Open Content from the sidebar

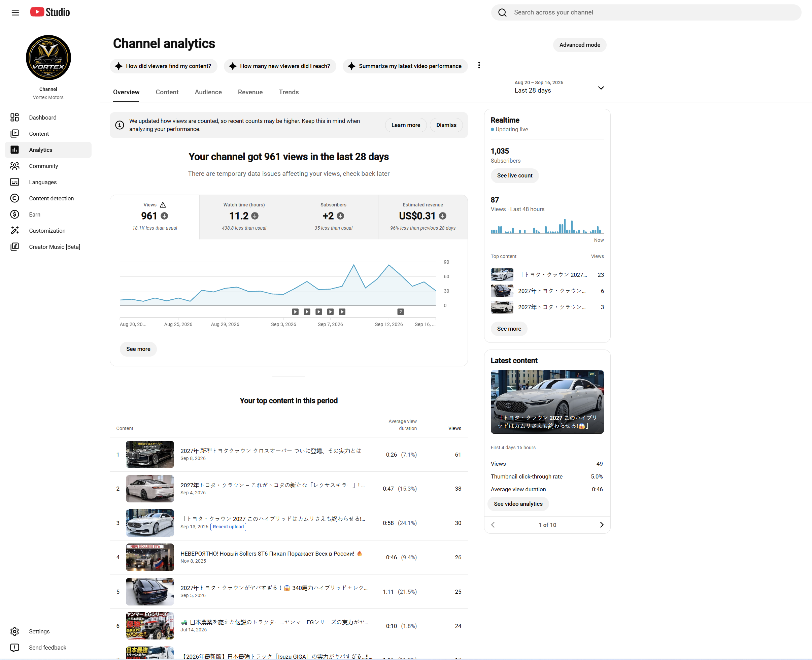click(x=48, y=133)
